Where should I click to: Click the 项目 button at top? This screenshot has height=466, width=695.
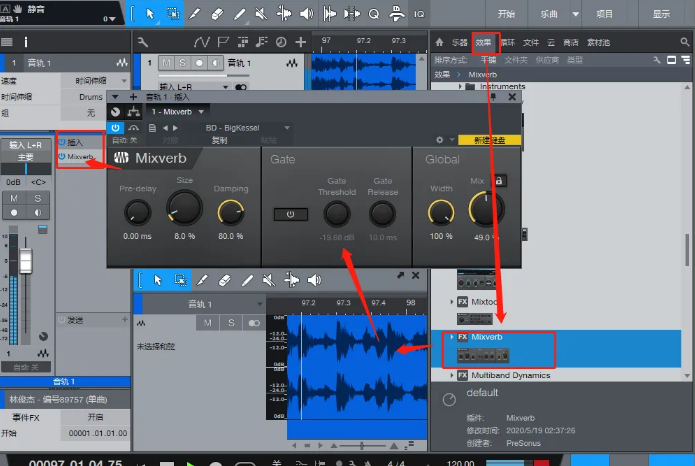605,14
